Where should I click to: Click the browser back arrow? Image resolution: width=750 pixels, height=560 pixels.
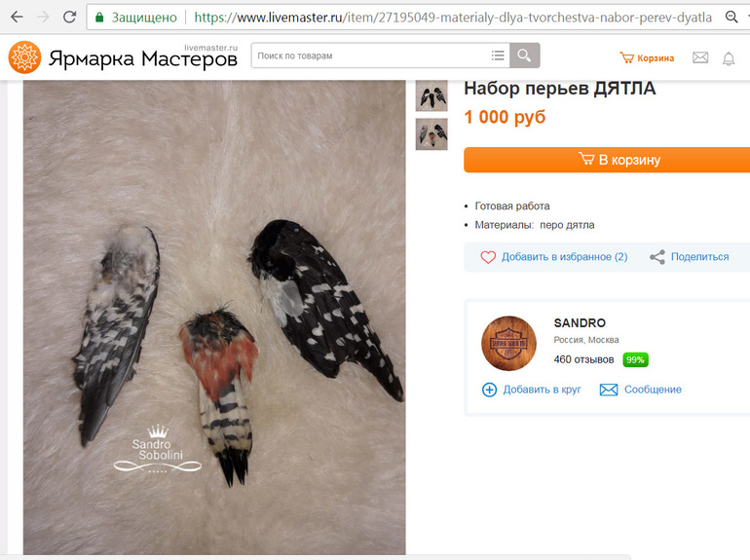click(x=17, y=18)
